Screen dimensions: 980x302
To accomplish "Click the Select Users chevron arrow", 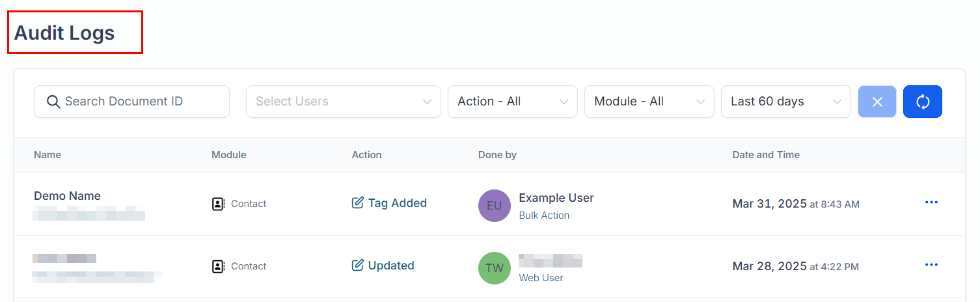I will [427, 102].
